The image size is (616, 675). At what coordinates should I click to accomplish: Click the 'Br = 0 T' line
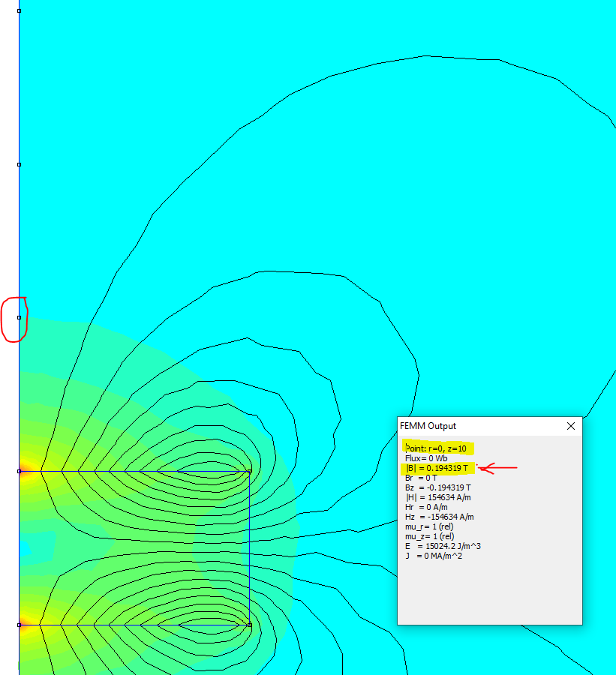[421, 478]
